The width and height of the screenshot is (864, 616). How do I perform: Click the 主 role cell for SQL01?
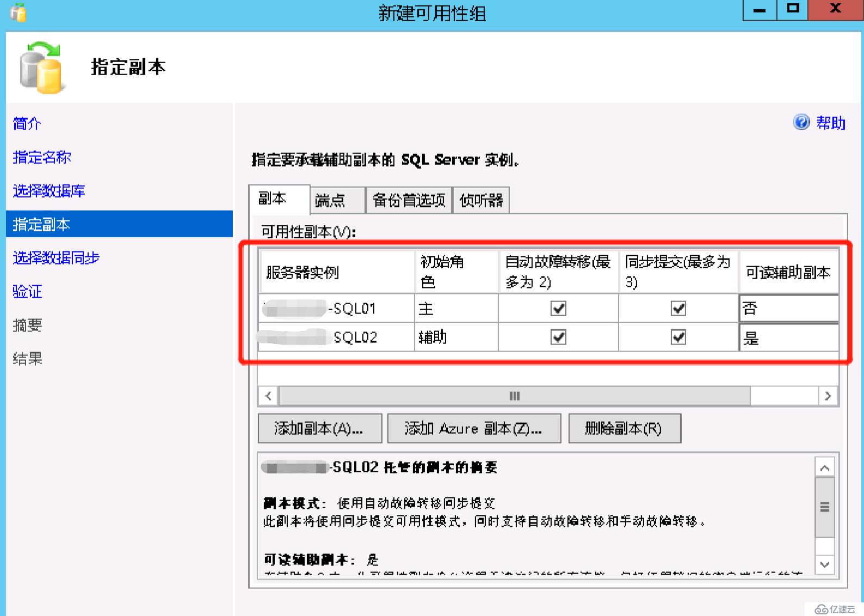(456, 309)
